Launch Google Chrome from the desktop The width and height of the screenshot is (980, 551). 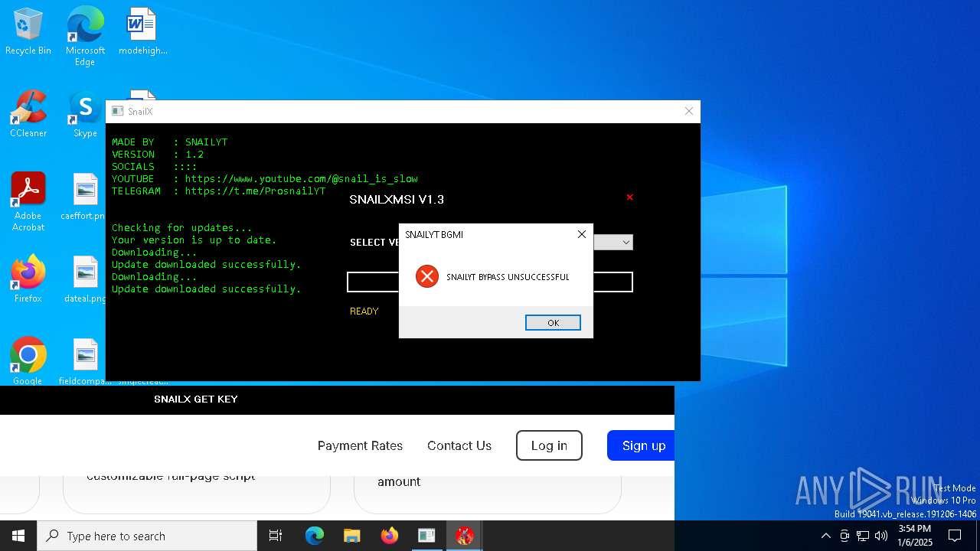pos(28,361)
